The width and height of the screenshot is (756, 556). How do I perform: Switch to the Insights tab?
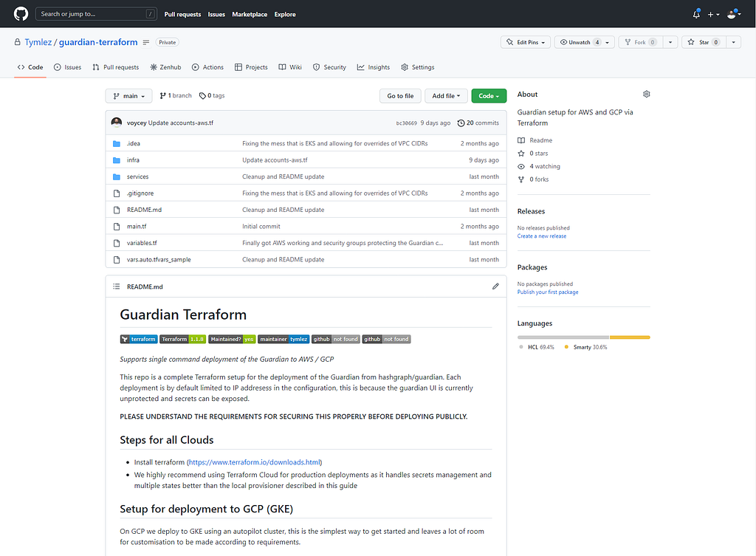pos(374,67)
